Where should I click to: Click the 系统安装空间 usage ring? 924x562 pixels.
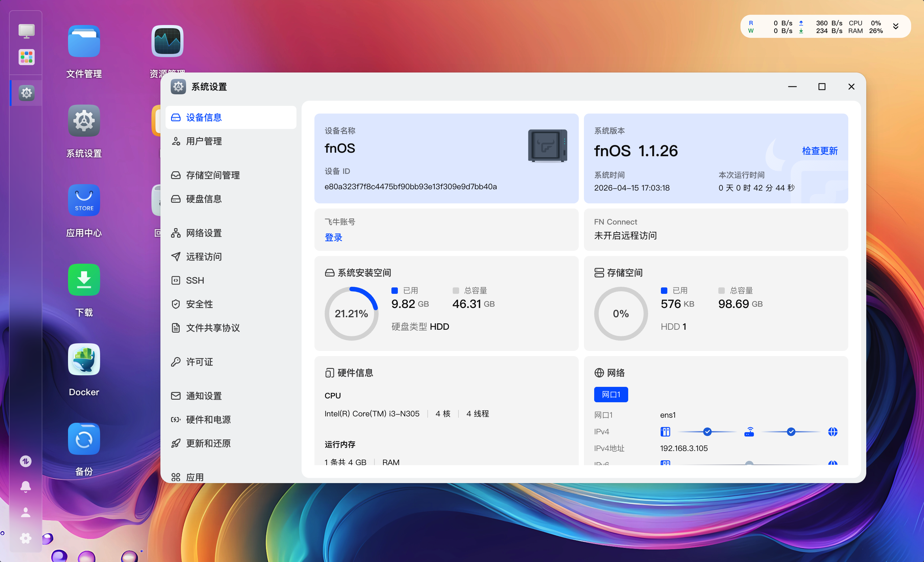(351, 313)
